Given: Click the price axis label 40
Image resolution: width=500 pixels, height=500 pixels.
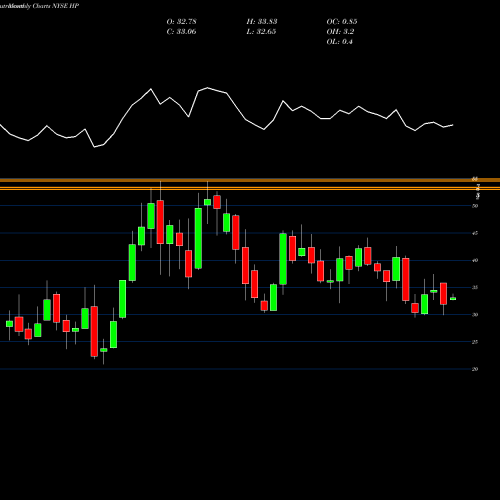Looking at the screenshot, I should coord(475,260).
